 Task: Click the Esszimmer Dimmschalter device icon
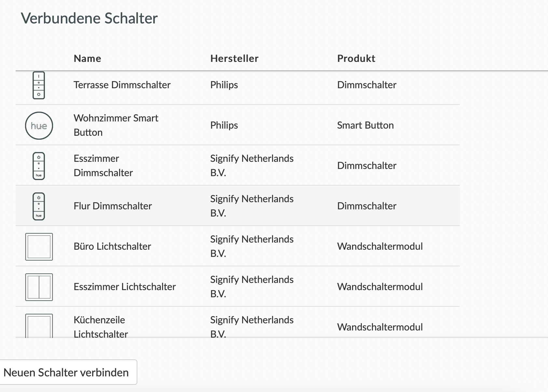click(x=39, y=165)
